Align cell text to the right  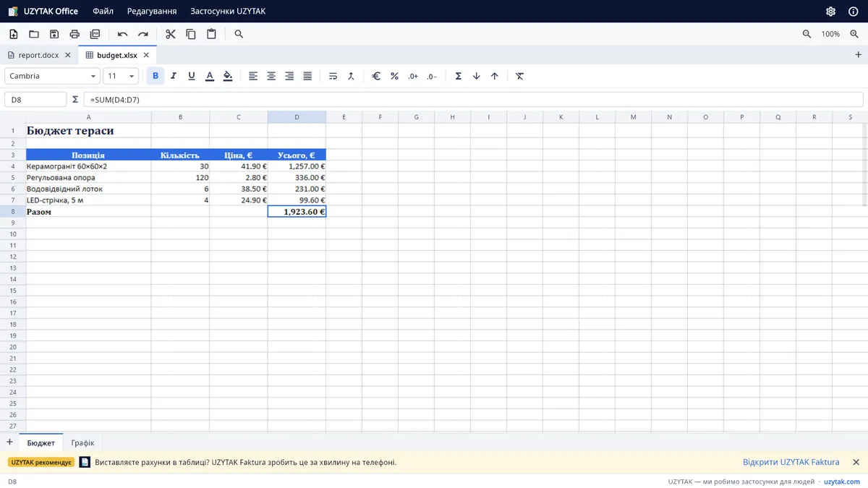tap(289, 76)
